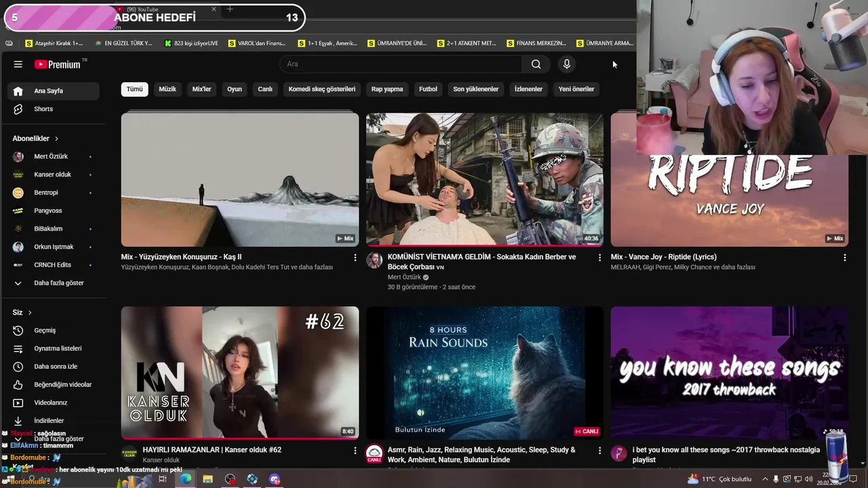Select the Müzik filter chip
Screen dimensions: 868x488
tap(167, 89)
